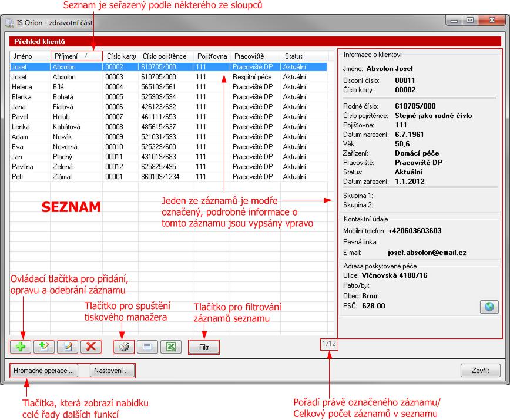Select the client row for Zlámal
This screenshot has width=510, height=420.
point(168,177)
